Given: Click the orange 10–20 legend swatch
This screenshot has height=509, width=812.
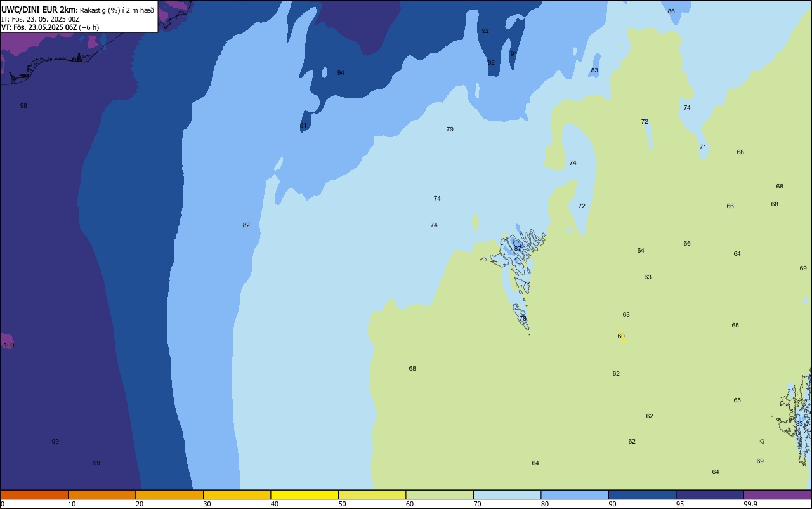Looking at the screenshot, I should (101, 494).
